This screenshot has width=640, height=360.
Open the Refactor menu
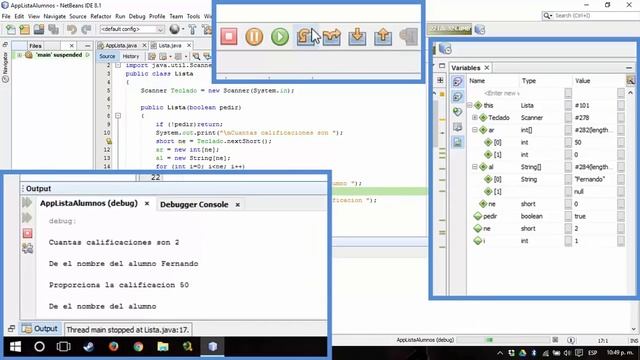[100, 16]
